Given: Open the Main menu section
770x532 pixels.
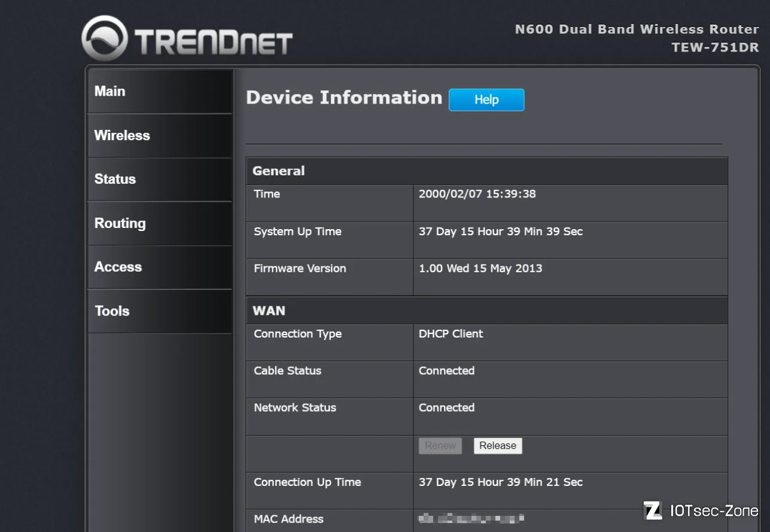Looking at the screenshot, I should point(160,91).
